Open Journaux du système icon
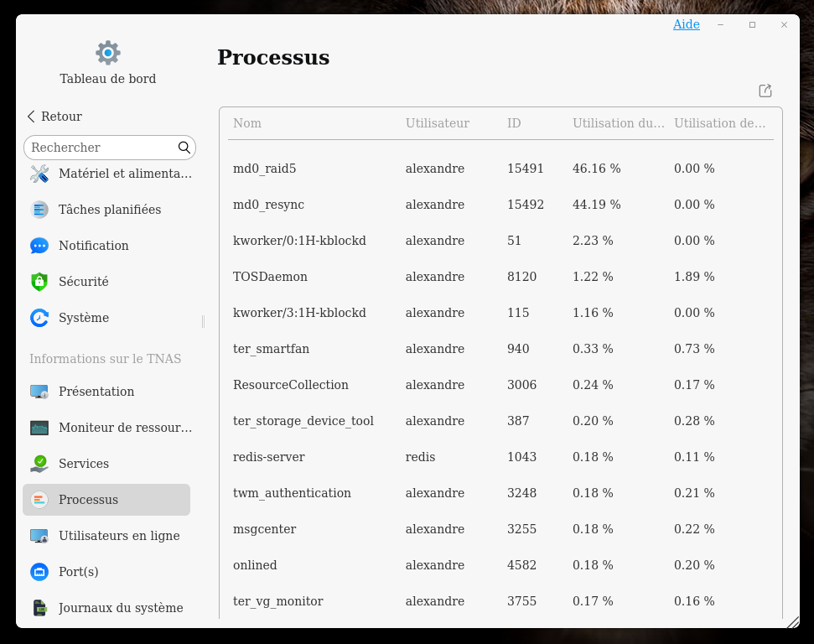Screen dimensions: 814x644 39,608
